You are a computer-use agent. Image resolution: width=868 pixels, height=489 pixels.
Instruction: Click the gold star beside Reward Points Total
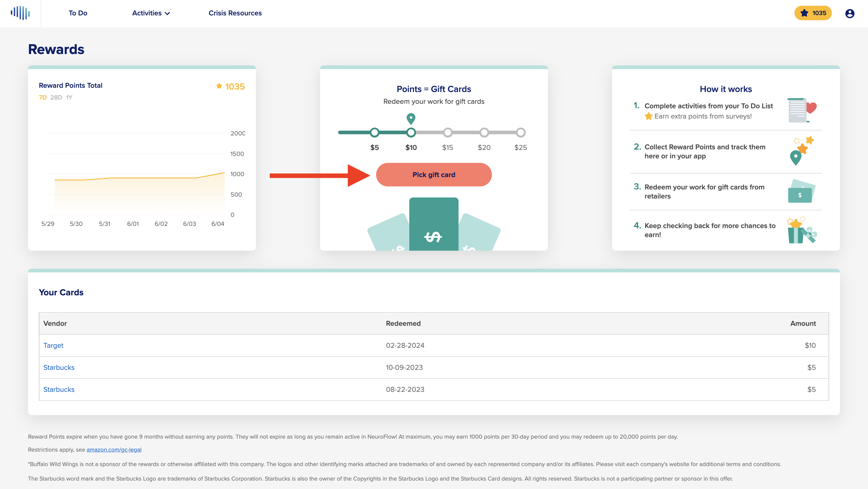point(219,86)
